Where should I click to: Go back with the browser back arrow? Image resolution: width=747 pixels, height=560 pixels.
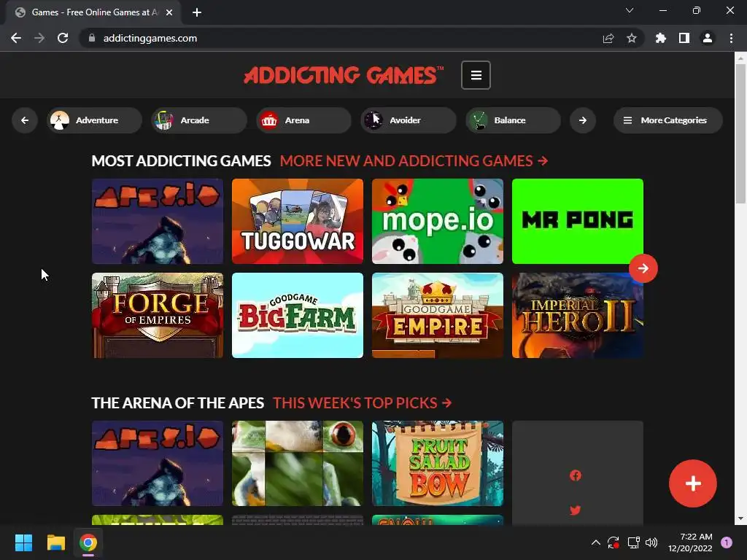16,38
